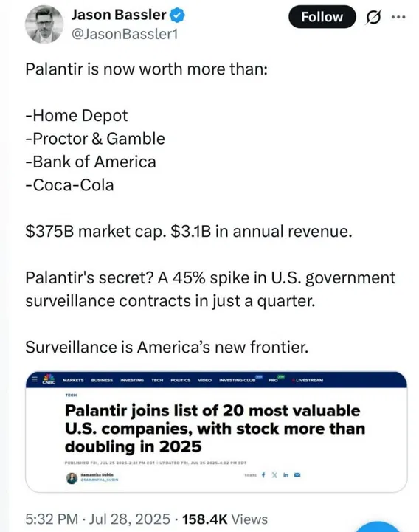
Task: Open the Investing Club nav item
Action: 238,380
